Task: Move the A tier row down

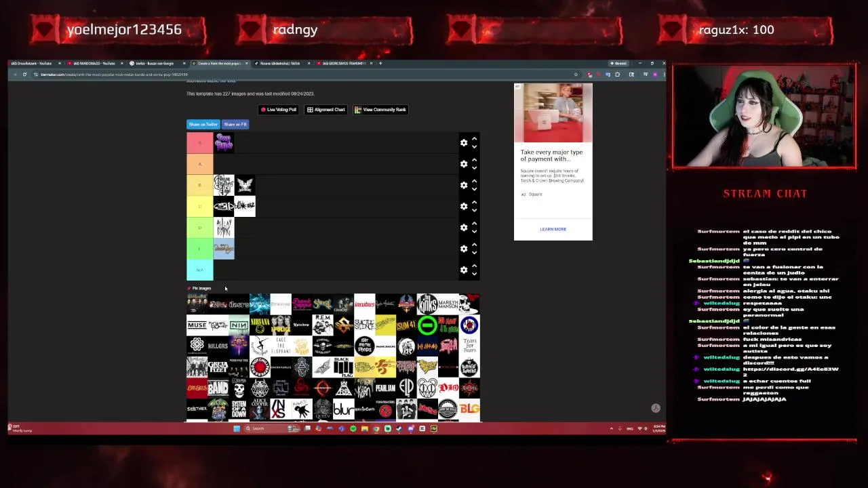Action: point(475,167)
